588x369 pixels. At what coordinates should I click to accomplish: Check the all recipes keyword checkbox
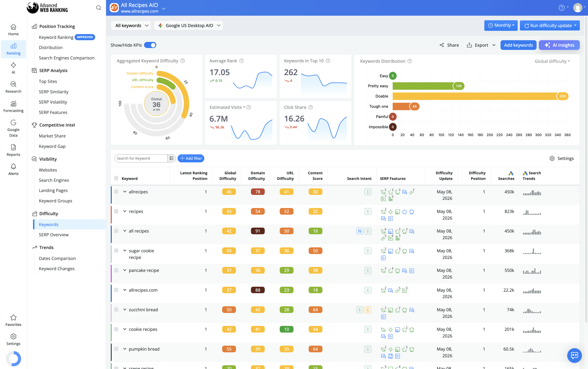click(116, 231)
